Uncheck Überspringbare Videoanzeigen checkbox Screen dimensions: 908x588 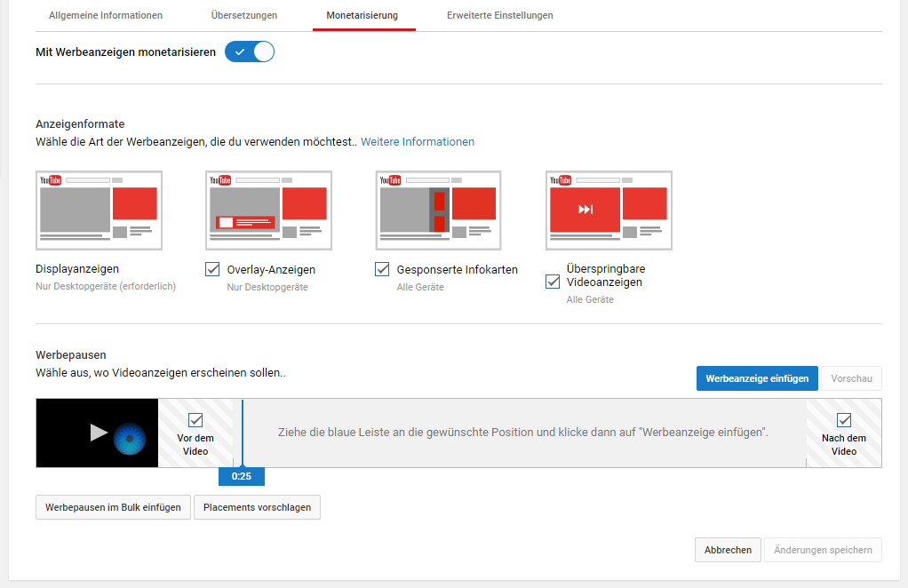(x=553, y=282)
